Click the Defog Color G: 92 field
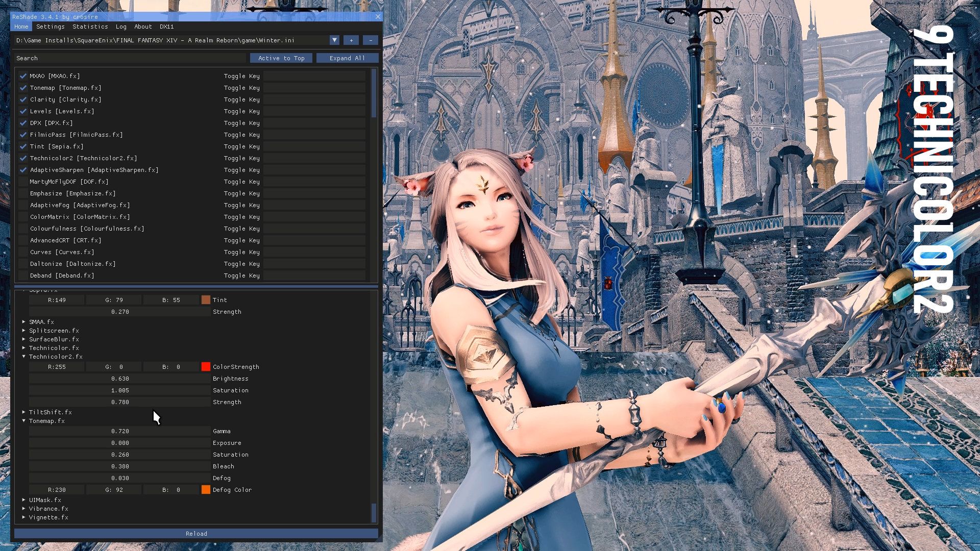This screenshot has height=551, width=980. pos(114,490)
